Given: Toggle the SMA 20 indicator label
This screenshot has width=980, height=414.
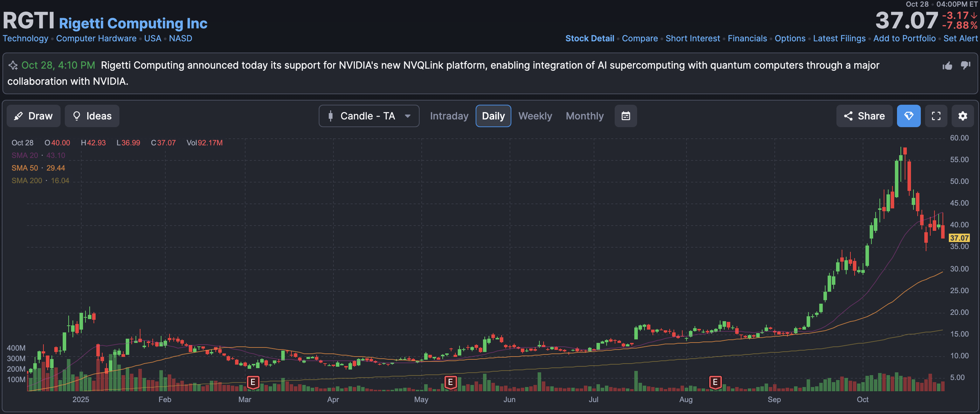Looking at the screenshot, I should tap(25, 155).
